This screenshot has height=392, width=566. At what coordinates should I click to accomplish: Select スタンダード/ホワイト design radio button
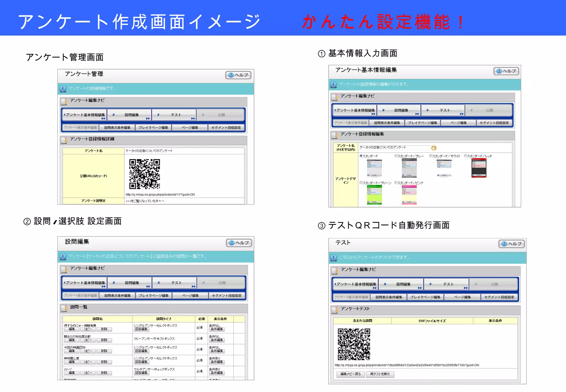coord(431,156)
